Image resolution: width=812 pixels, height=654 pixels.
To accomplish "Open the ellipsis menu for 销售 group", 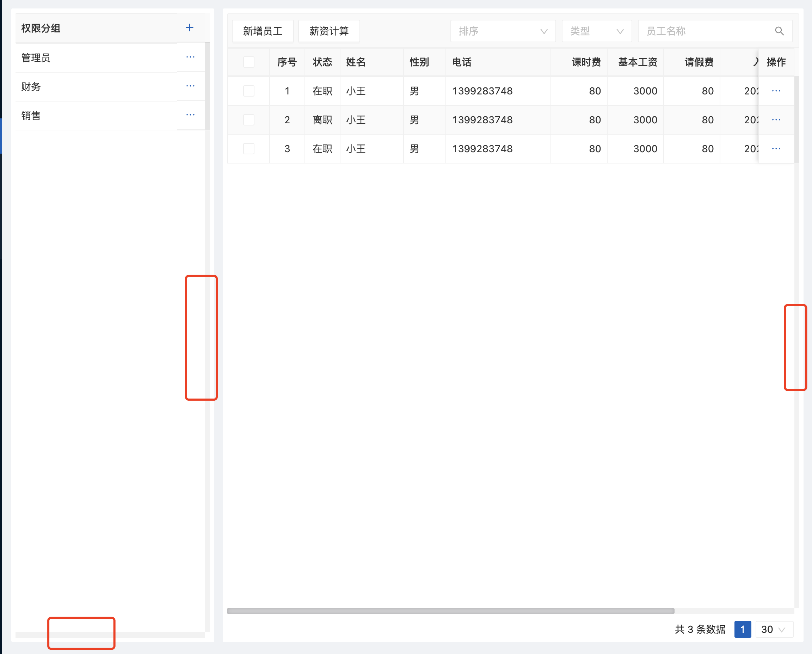I will (191, 115).
